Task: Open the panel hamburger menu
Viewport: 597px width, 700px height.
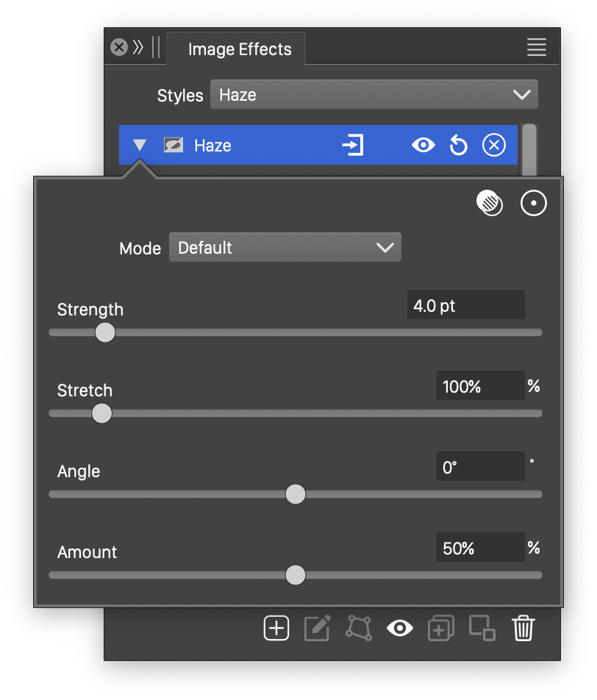Action: pos(536,48)
